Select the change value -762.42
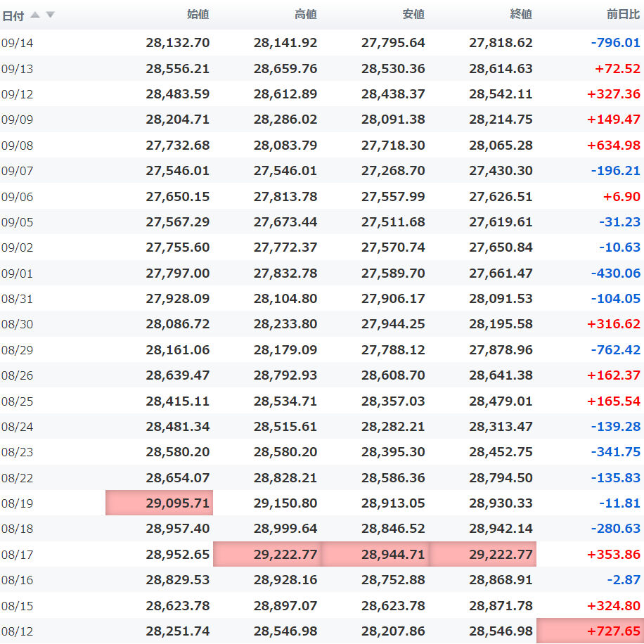 [615, 350]
